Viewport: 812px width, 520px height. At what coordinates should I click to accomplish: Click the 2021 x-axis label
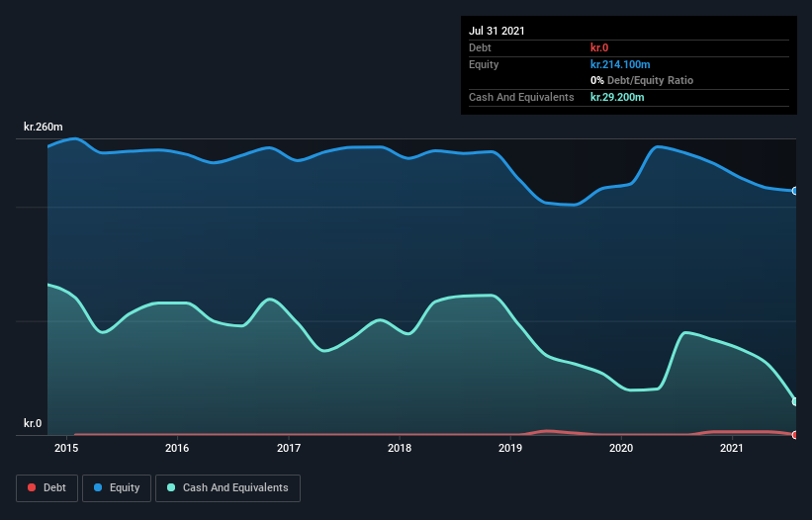pos(732,448)
